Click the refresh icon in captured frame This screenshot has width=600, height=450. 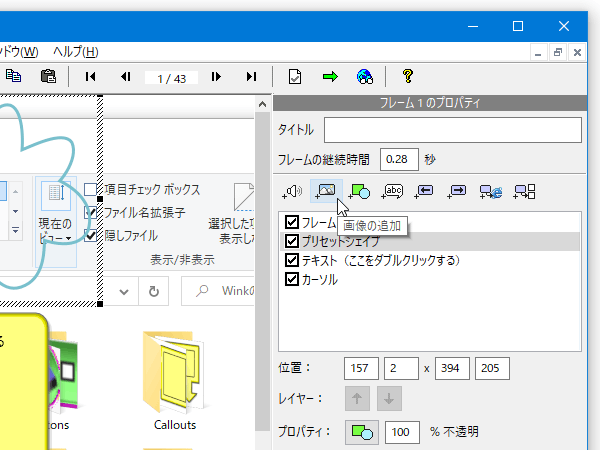click(x=154, y=292)
